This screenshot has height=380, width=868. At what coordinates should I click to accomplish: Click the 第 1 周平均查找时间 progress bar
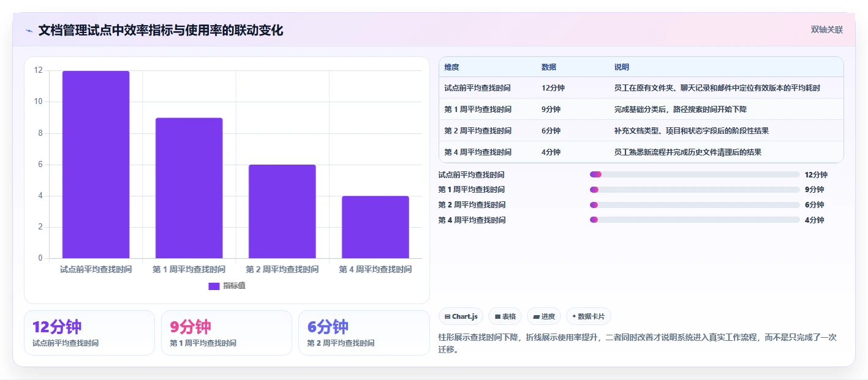tap(695, 190)
